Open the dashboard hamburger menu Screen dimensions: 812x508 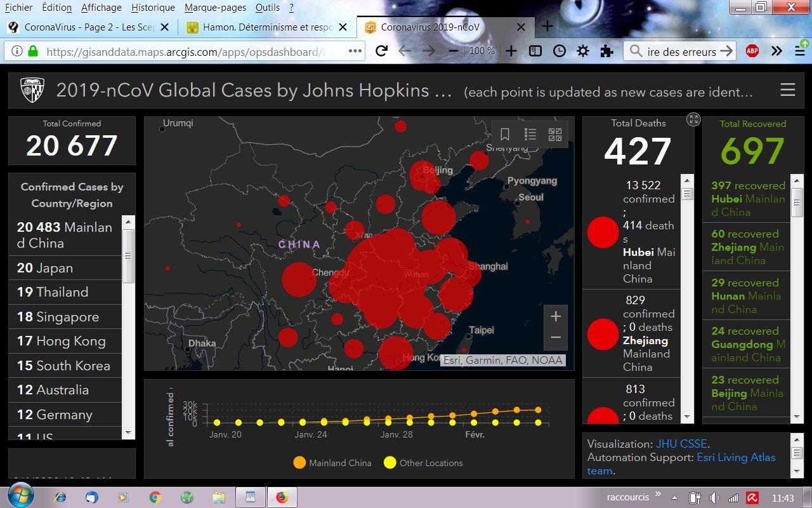788,90
